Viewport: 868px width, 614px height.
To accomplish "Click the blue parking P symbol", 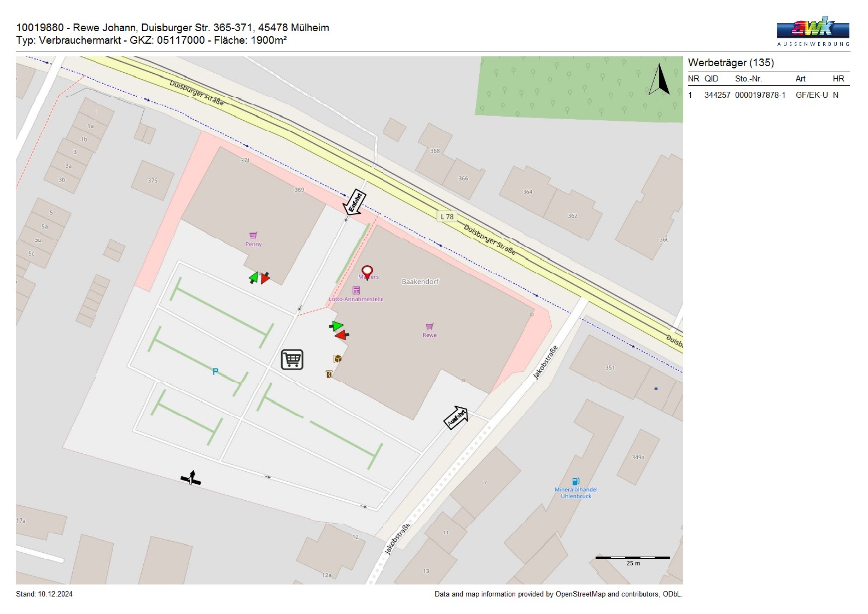I will pyautogui.click(x=215, y=372).
